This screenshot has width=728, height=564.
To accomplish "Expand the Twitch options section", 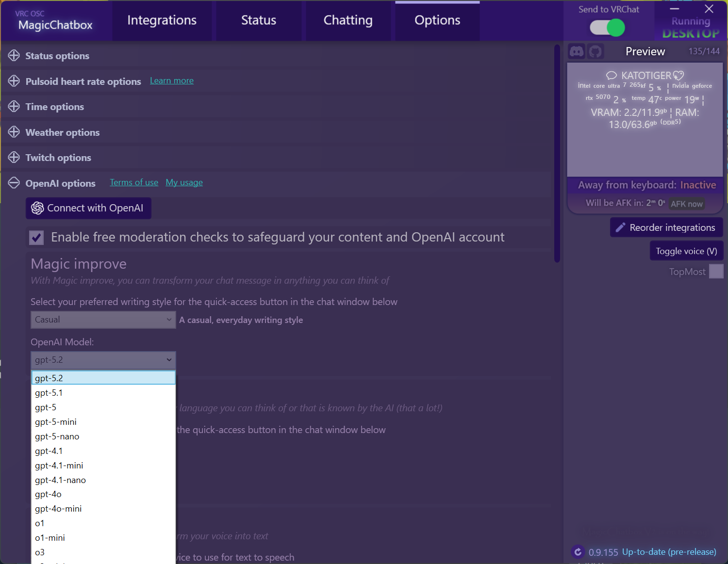I will coord(14,157).
